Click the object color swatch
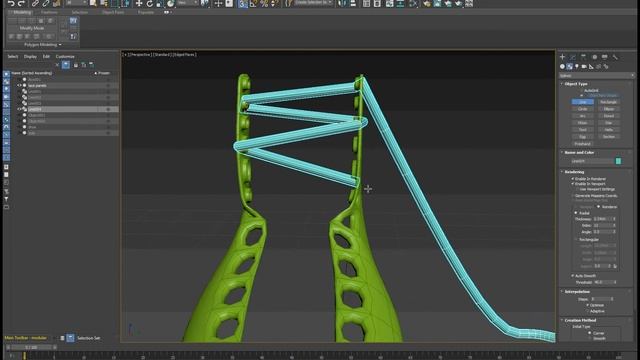Screen dimensions: 640x360 click(x=618, y=161)
